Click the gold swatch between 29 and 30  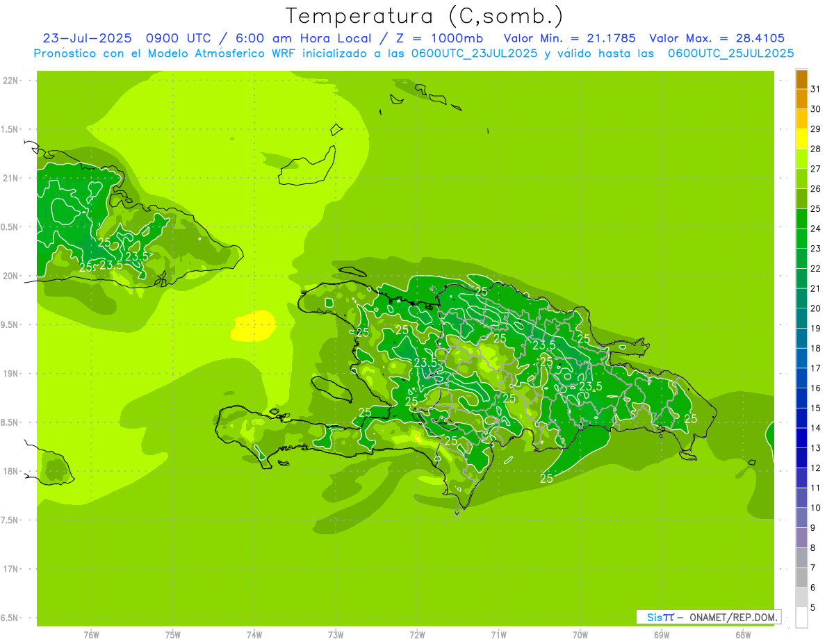pos(801,119)
